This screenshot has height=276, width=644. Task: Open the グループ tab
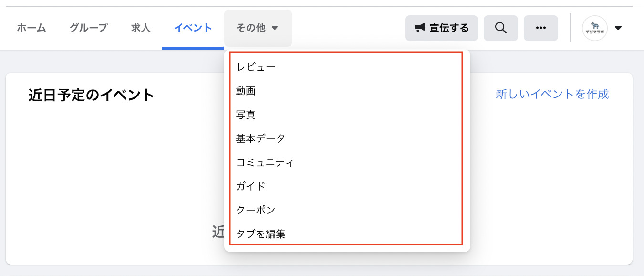89,28
